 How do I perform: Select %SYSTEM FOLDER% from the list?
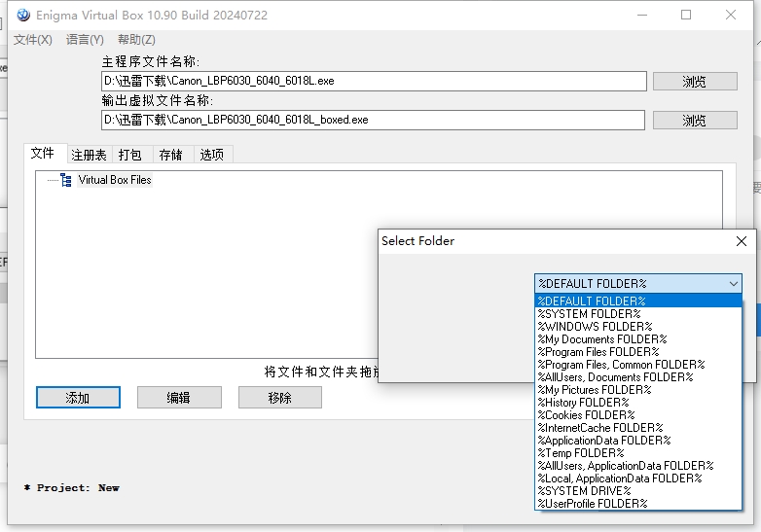pos(590,314)
